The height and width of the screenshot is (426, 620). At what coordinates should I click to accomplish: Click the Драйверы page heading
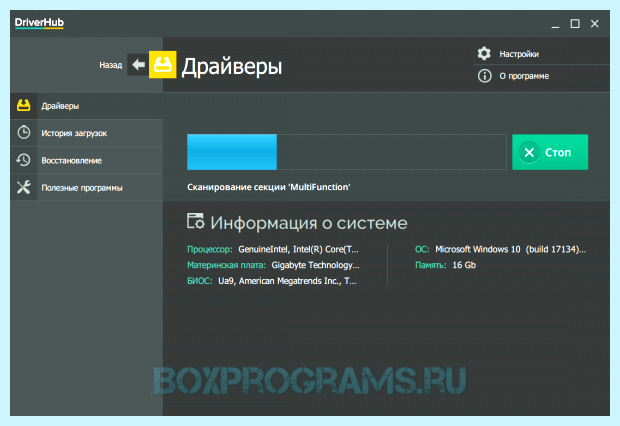coord(232,66)
